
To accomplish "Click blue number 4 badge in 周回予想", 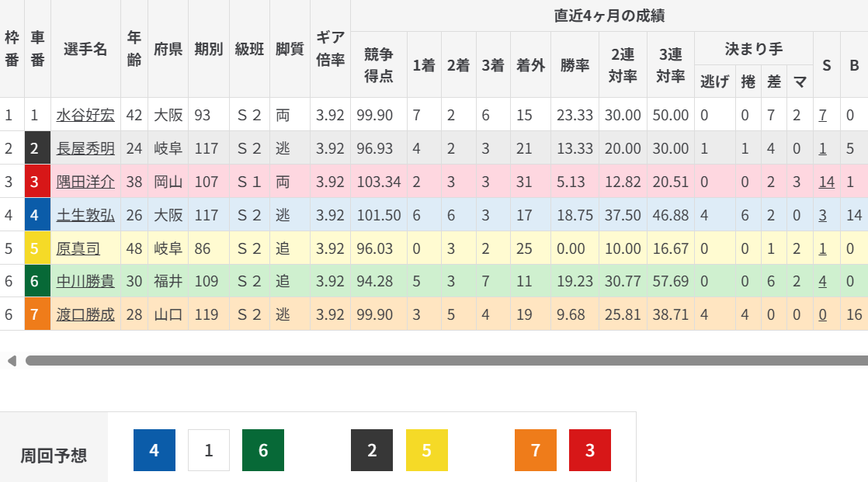I will (155, 450).
